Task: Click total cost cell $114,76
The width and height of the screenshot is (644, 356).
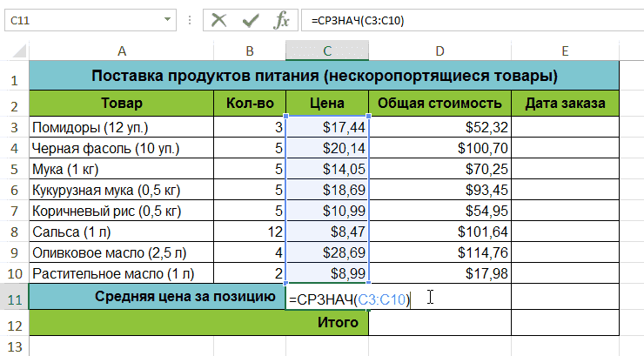Action: 439,253
